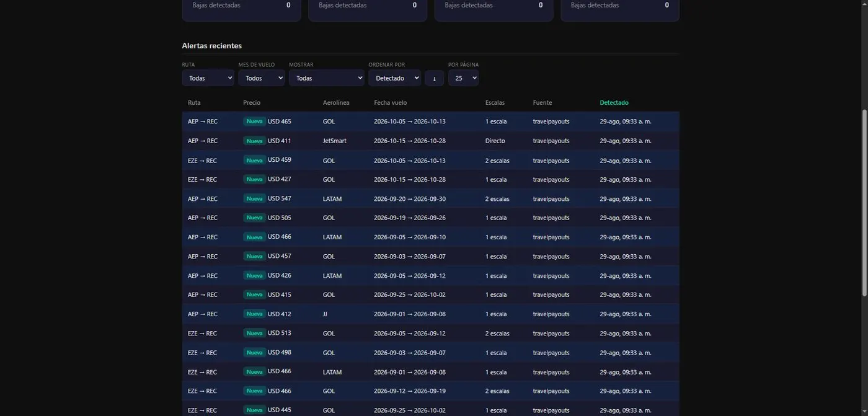
Task: Sort by Fuente column header
Action: pyautogui.click(x=542, y=103)
